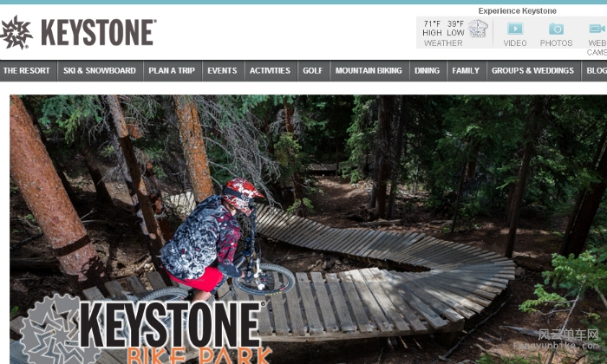The width and height of the screenshot is (607, 364).
Task: Select the Plan a Trip tab
Action: (172, 71)
